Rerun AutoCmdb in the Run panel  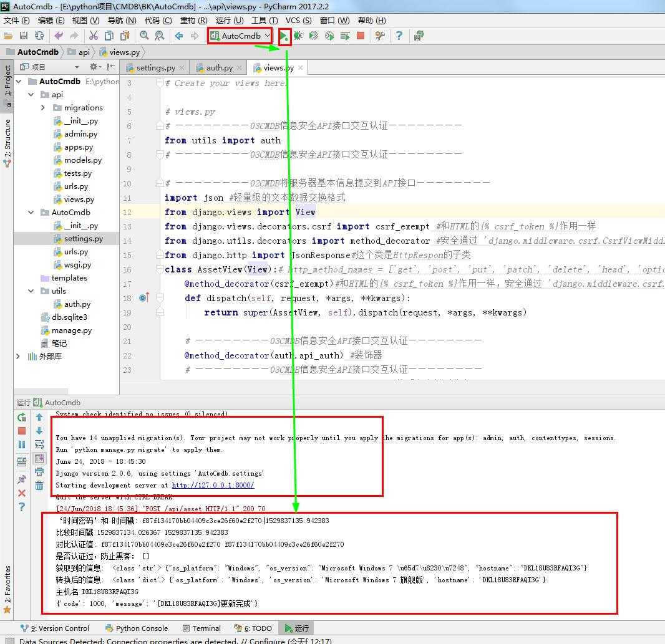click(x=22, y=418)
